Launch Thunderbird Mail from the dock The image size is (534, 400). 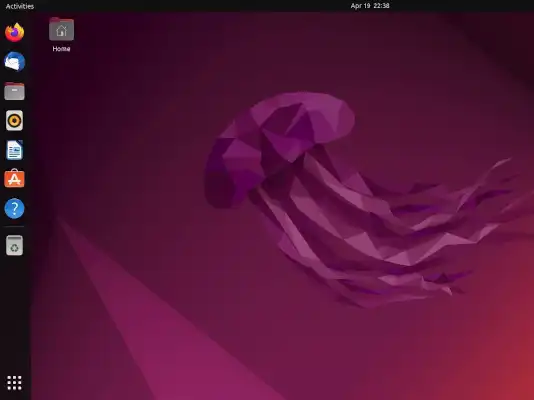[14, 62]
